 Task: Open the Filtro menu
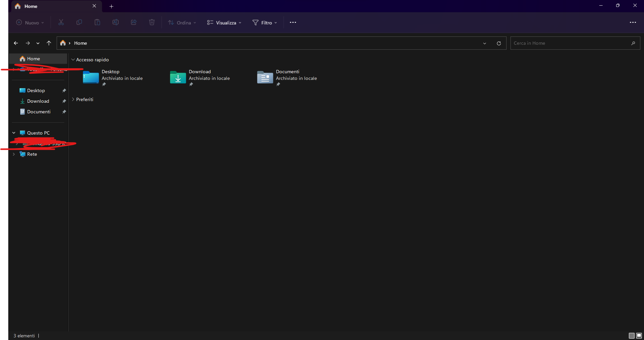265,23
